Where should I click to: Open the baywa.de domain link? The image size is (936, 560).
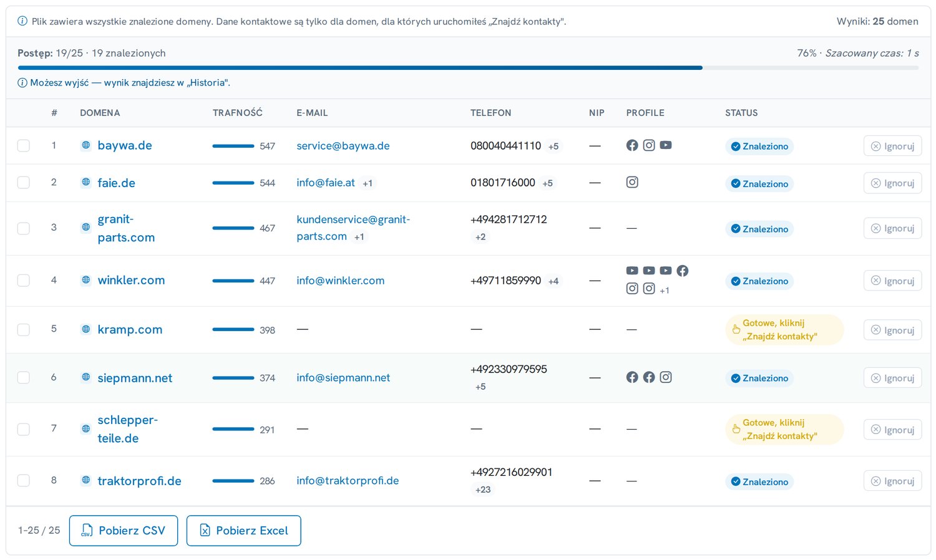point(125,145)
